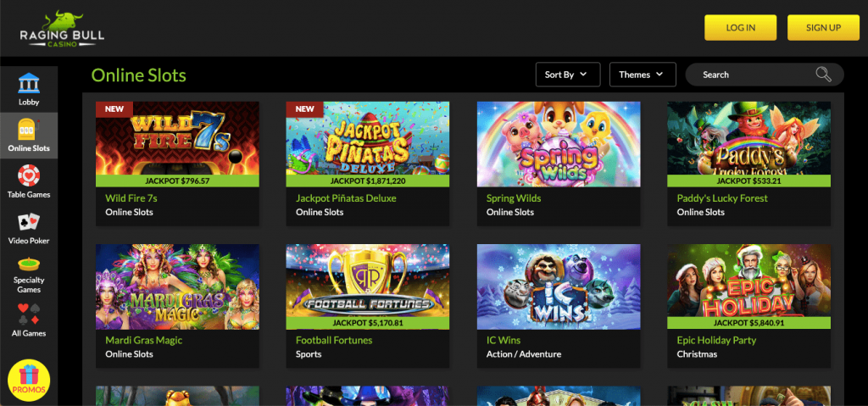Screen dimensions: 868x406
Task: Click the Sports category under Football Fortunes
Action: pos(309,354)
